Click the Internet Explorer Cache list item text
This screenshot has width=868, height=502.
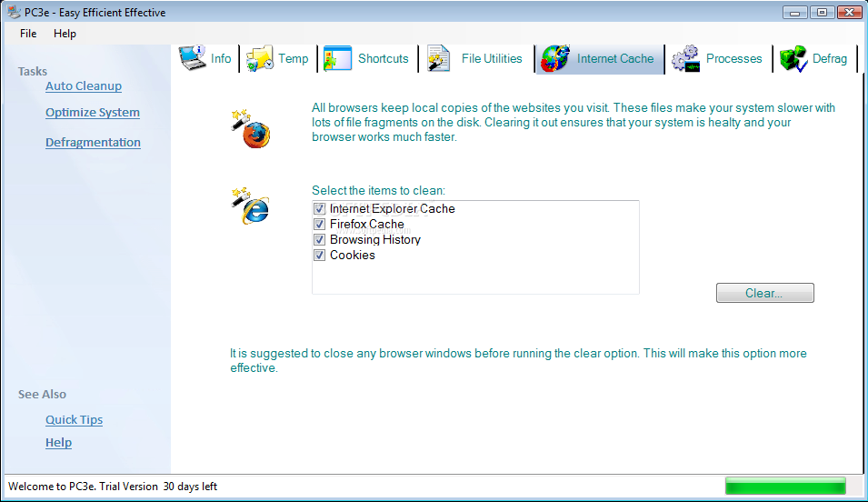[393, 209]
